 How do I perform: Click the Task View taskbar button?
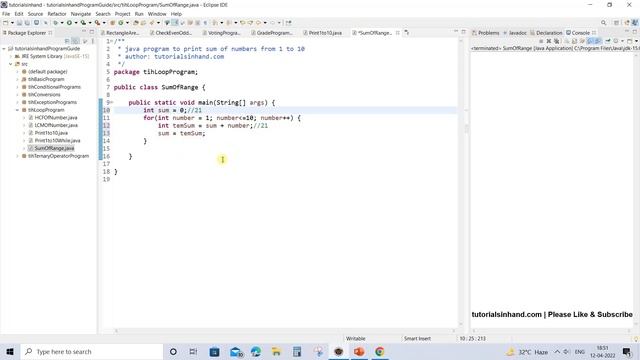pos(193,351)
